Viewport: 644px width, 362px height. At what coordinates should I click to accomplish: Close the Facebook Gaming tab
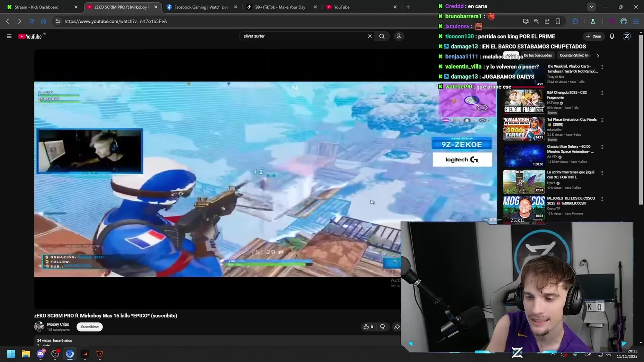[236, 7]
